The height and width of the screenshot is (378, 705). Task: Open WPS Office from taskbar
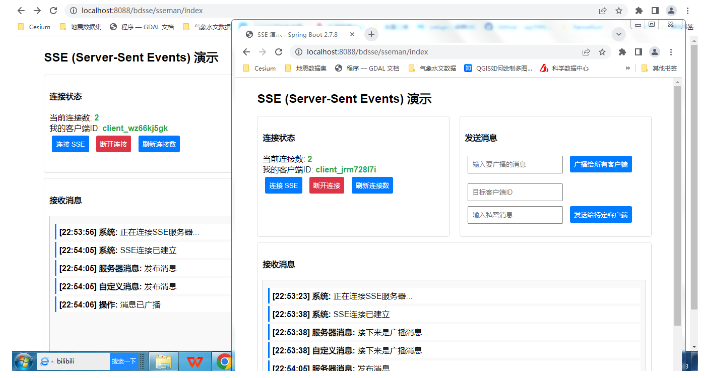(x=194, y=361)
